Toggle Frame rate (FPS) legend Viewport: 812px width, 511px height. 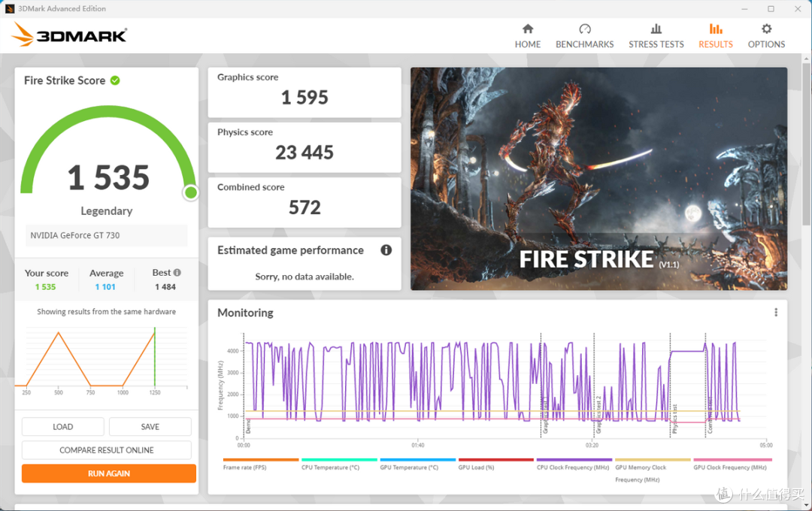point(260,464)
